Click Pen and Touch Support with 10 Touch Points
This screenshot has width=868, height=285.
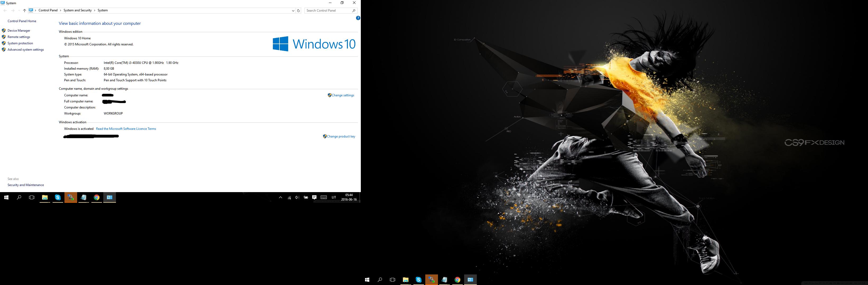(135, 80)
